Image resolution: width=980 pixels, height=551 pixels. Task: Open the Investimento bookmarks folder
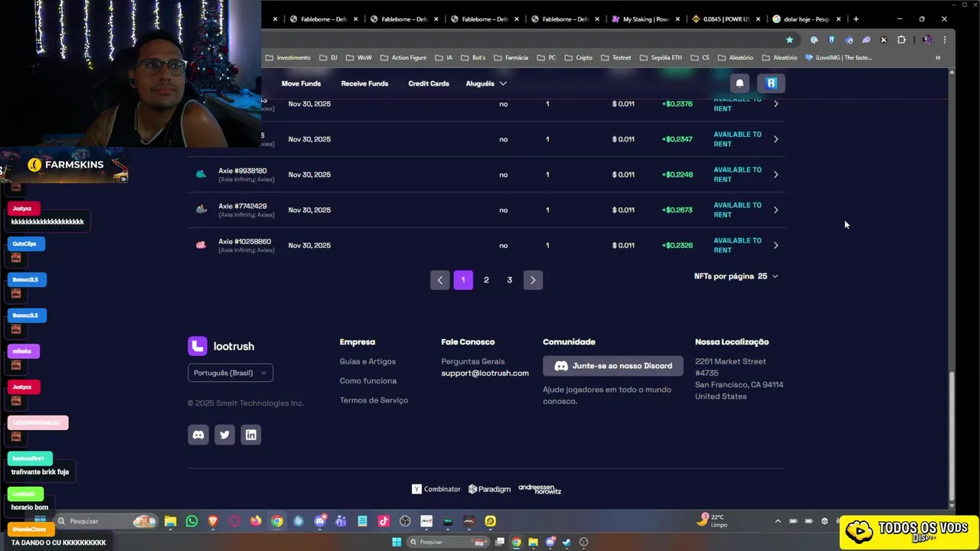(288, 57)
